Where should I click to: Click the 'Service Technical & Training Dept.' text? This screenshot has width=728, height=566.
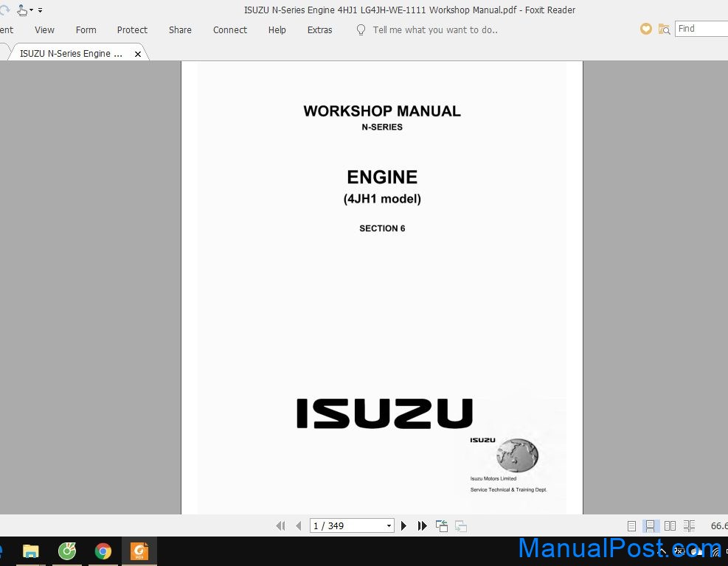point(508,489)
